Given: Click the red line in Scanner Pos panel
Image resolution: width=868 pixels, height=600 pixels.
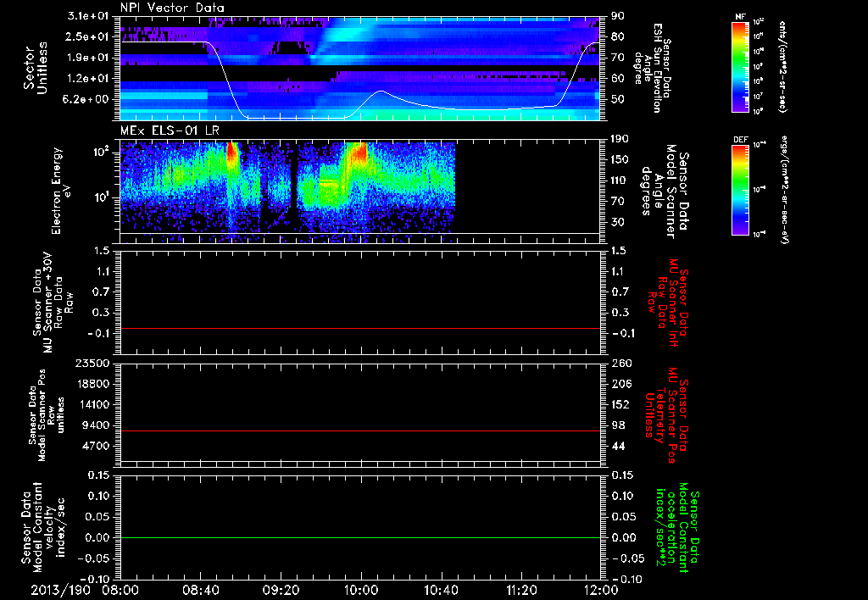Looking at the screenshot, I should tap(359, 431).
